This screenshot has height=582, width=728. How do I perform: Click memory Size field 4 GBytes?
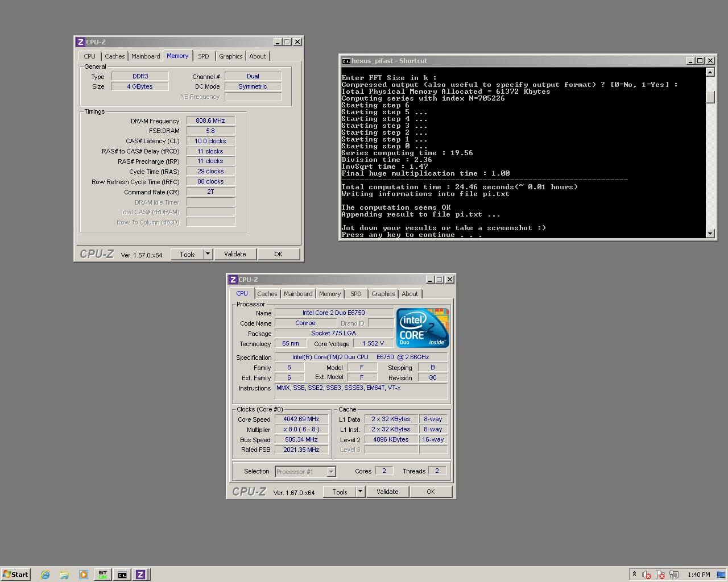[x=140, y=86]
